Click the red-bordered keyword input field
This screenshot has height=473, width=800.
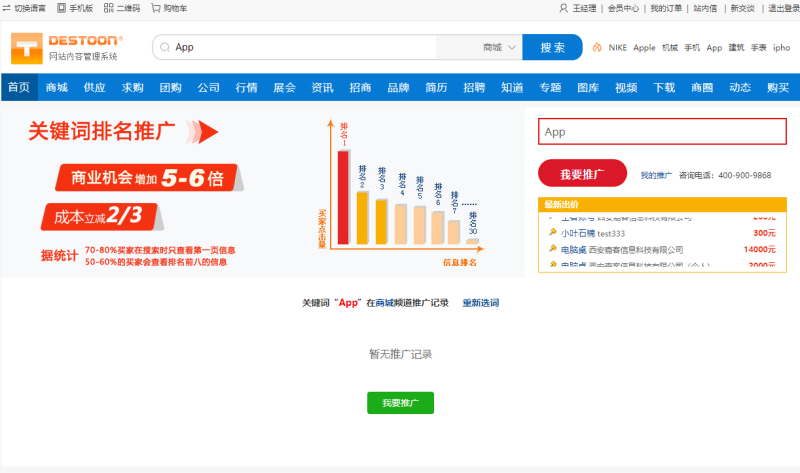coord(662,132)
